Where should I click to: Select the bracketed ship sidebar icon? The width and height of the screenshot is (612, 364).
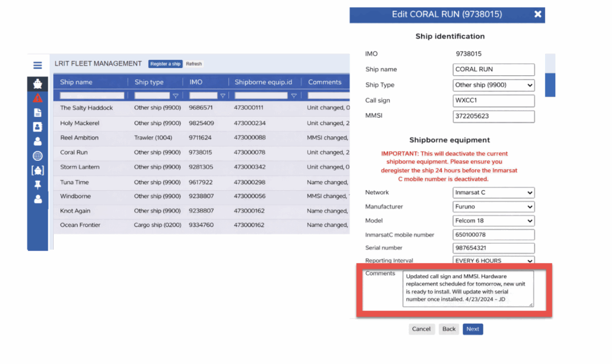38,170
